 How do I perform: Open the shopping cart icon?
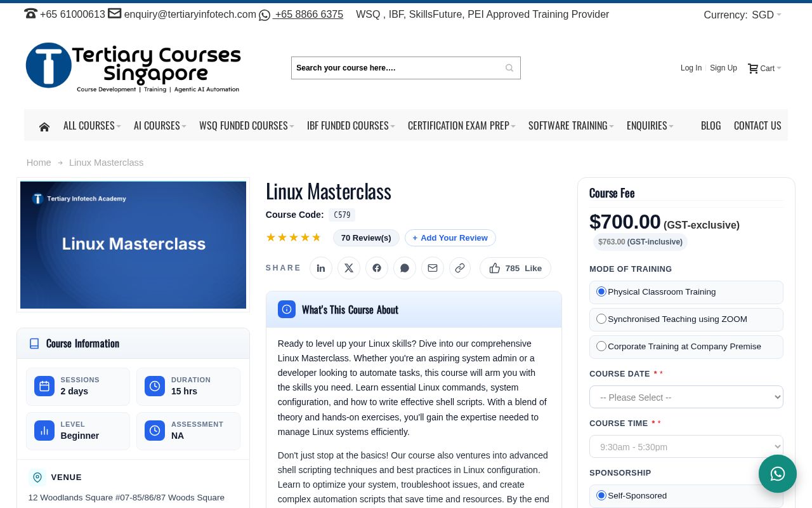click(753, 68)
